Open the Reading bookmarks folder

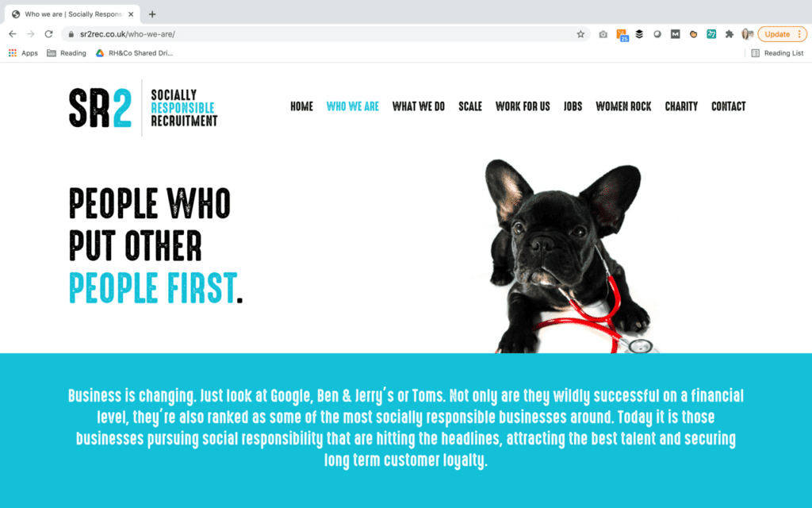click(67, 53)
